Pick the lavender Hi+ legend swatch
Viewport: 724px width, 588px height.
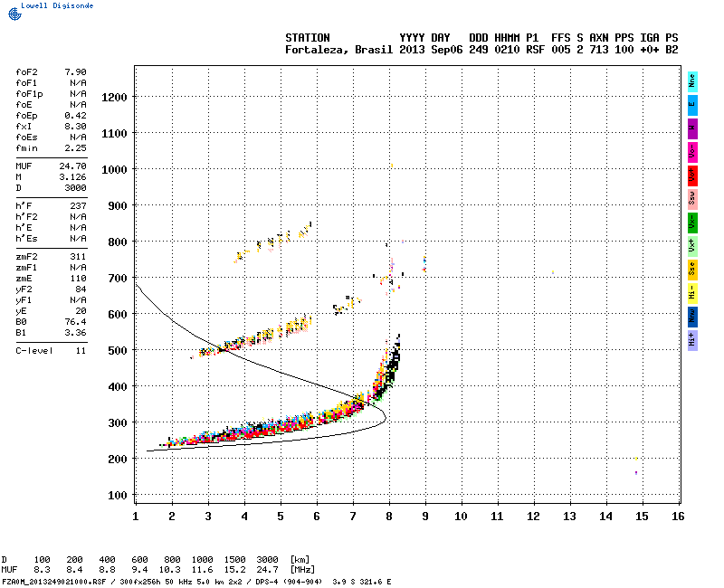click(x=692, y=339)
